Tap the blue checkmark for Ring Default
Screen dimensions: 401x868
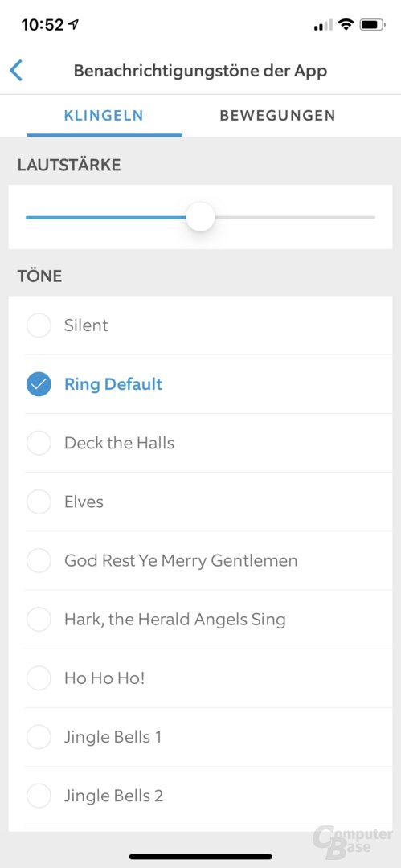39,384
